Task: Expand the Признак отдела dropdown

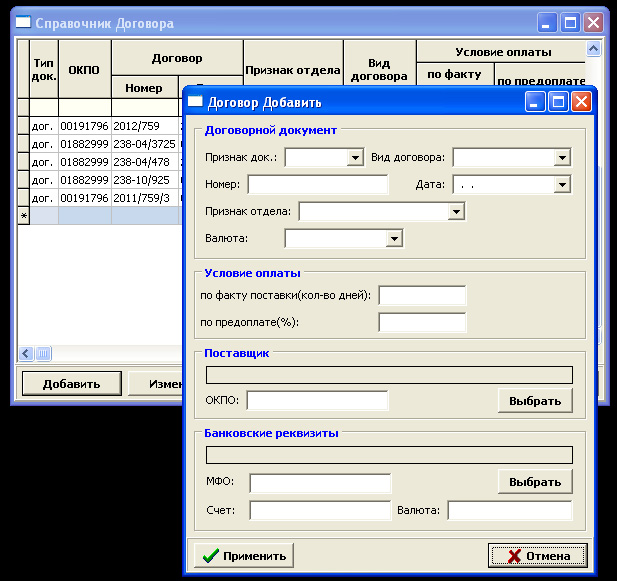Action: (456, 212)
